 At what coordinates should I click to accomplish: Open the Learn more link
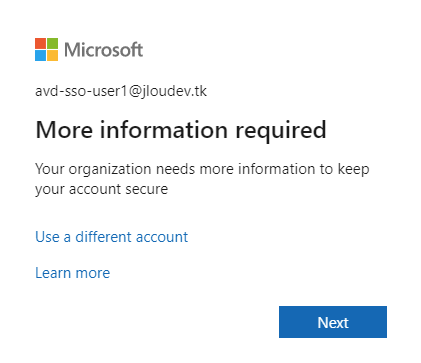[73, 273]
